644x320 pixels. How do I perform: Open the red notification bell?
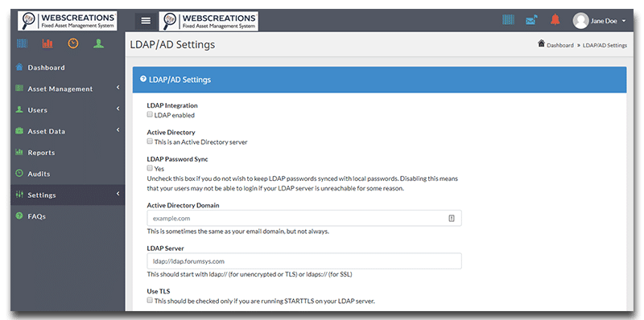tap(555, 19)
